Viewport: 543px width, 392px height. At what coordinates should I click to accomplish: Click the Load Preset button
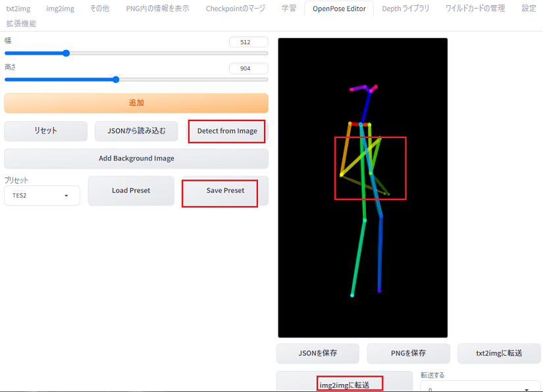point(131,191)
